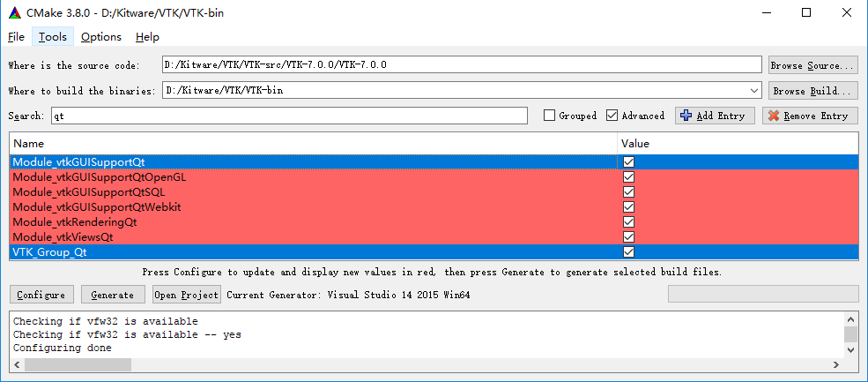Focus the source code path field

point(462,64)
